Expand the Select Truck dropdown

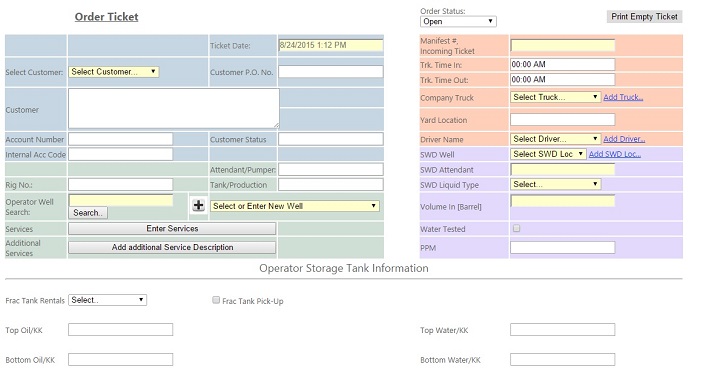(x=555, y=97)
